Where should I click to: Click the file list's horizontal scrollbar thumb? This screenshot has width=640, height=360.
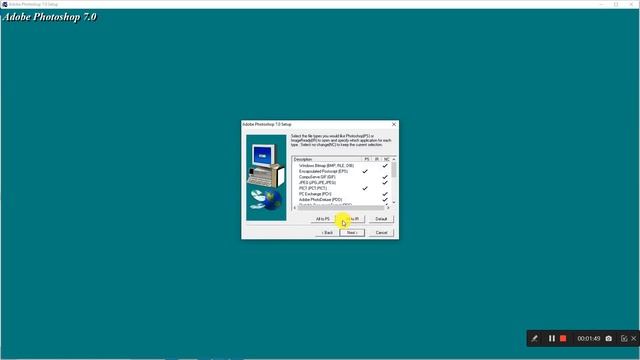(x=341, y=208)
